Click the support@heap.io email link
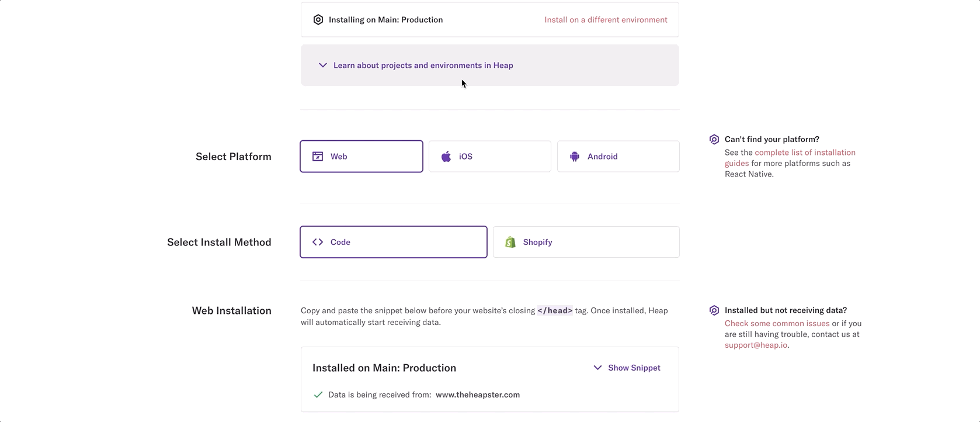980x422 pixels. (756, 345)
